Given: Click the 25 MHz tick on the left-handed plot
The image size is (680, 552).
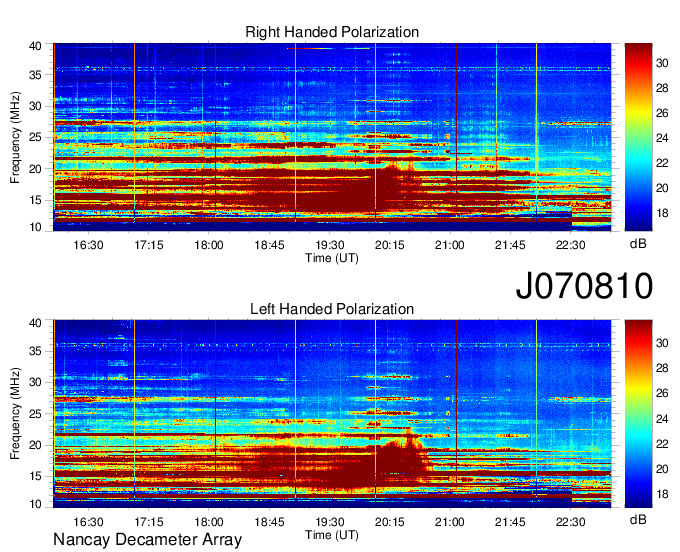Looking at the screenshot, I should pos(35,414).
